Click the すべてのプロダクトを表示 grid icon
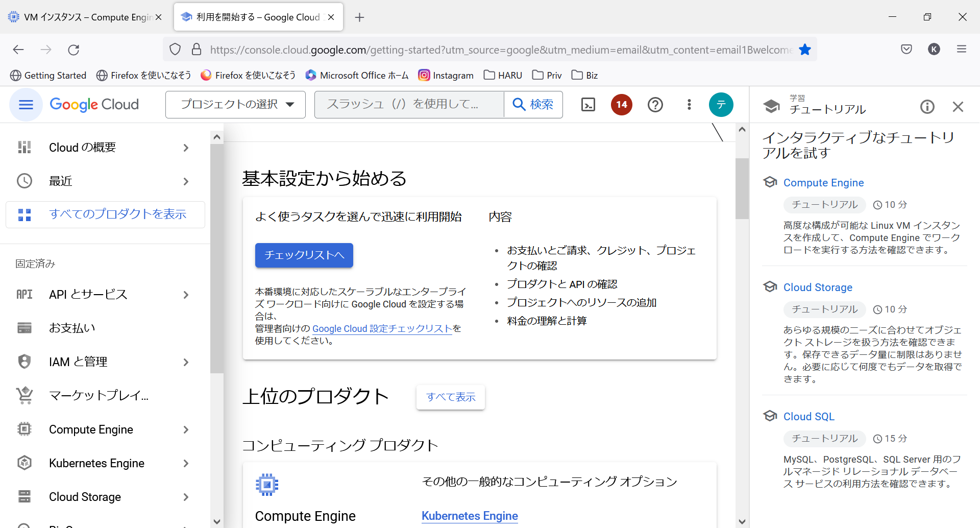The image size is (980, 528). 24,214
